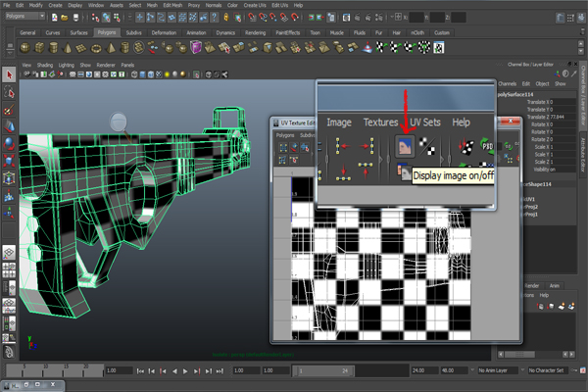Open the Image menu in UV editor
This screenshot has width=588, height=392.
[339, 122]
